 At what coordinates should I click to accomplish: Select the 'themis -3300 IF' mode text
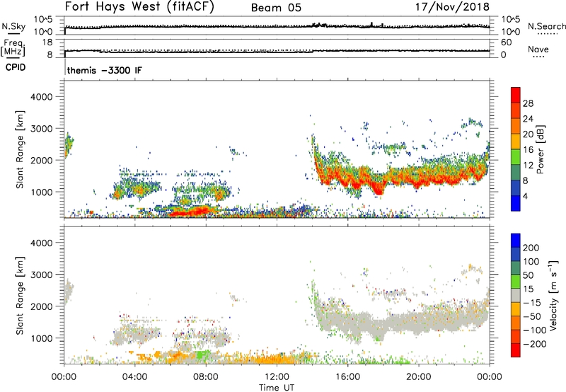tap(105, 70)
